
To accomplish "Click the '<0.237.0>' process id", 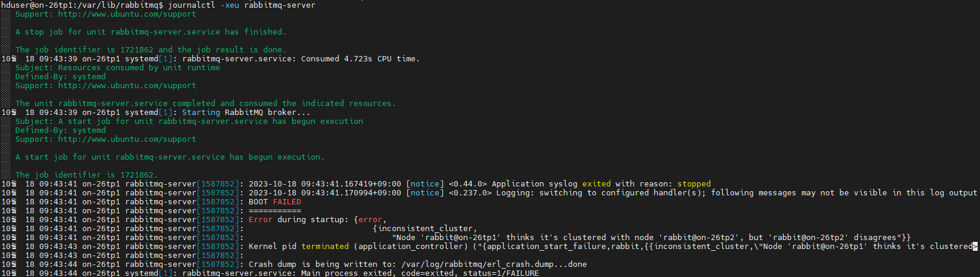I will coord(470,192).
